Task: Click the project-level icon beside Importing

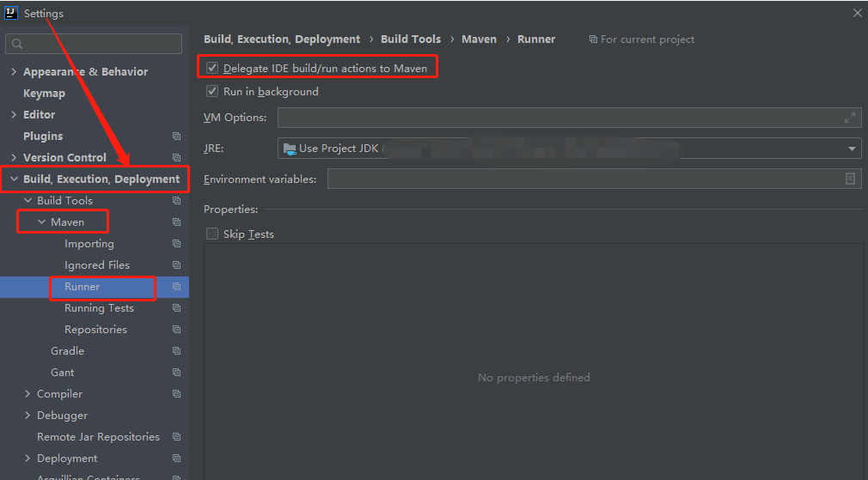Action: coord(176,244)
